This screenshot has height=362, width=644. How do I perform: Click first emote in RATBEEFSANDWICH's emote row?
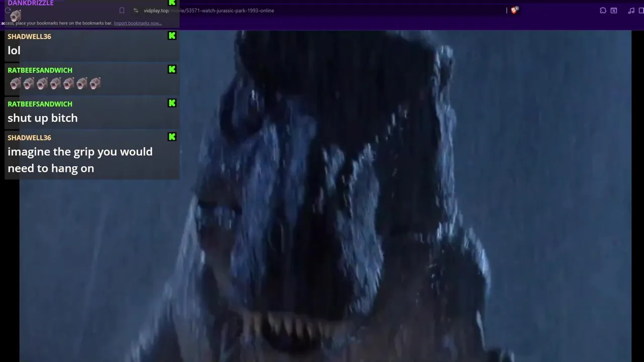tap(15, 84)
